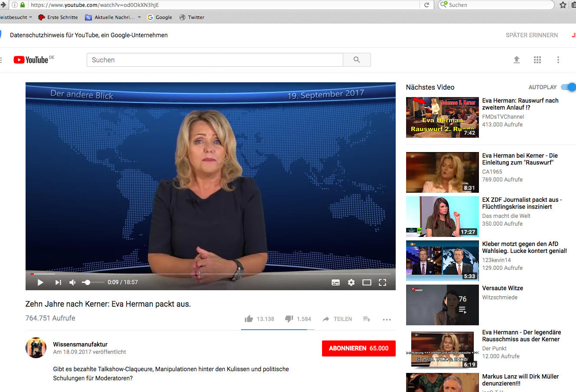Open the Erste Schritte bookmark
Screen dimensions: 576x392
(x=58, y=17)
